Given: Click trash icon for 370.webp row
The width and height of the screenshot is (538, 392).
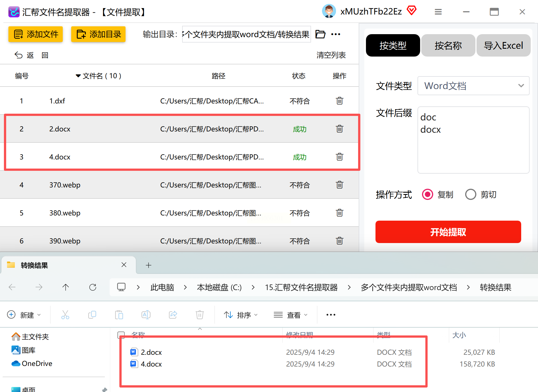Looking at the screenshot, I should [x=339, y=185].
